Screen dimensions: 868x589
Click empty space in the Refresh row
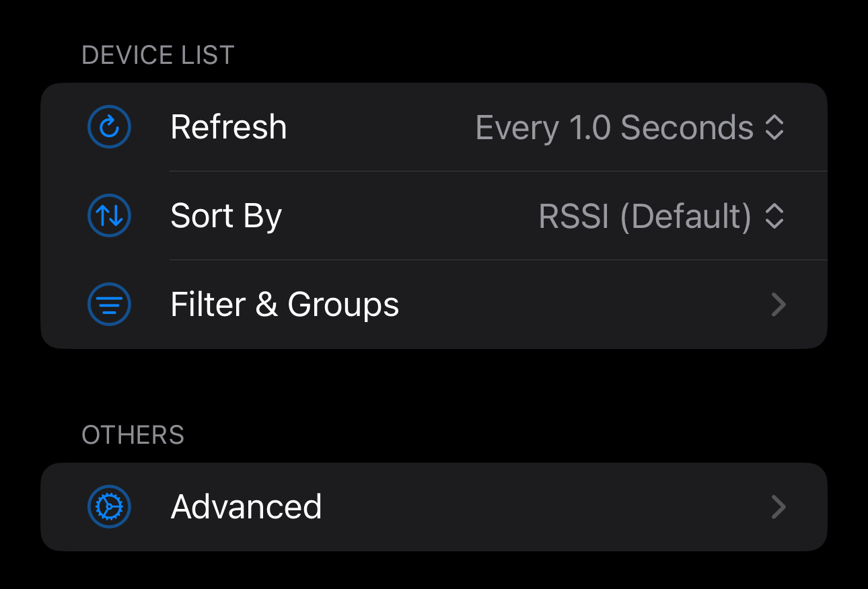380,127
